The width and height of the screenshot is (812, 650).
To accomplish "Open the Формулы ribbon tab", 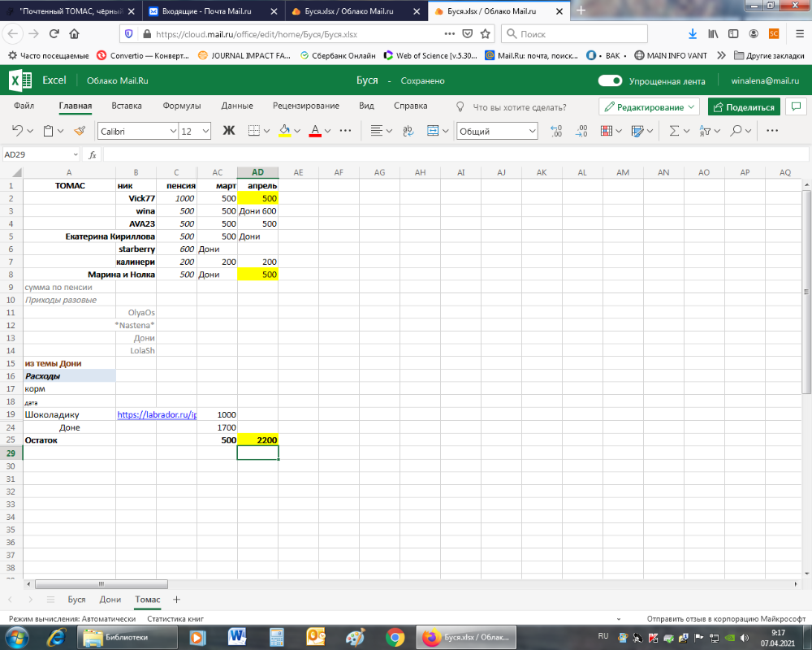I will (181, 106).
